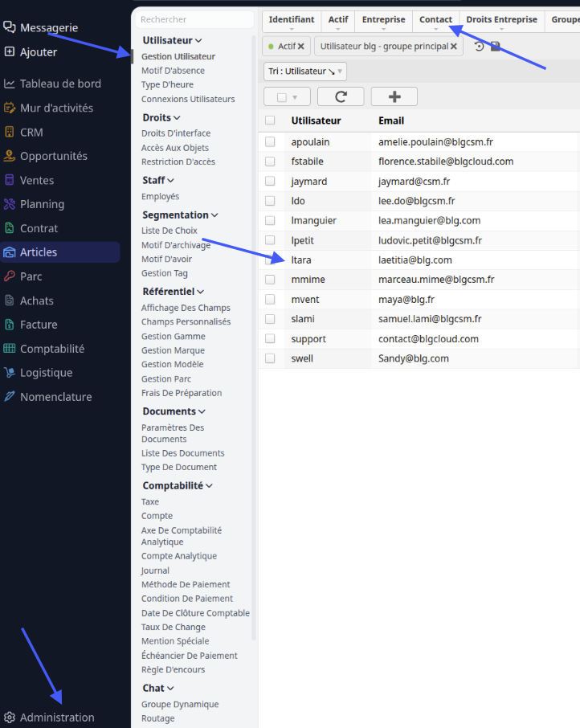Open the bulk selection dropdown arrow

point(295,97)
